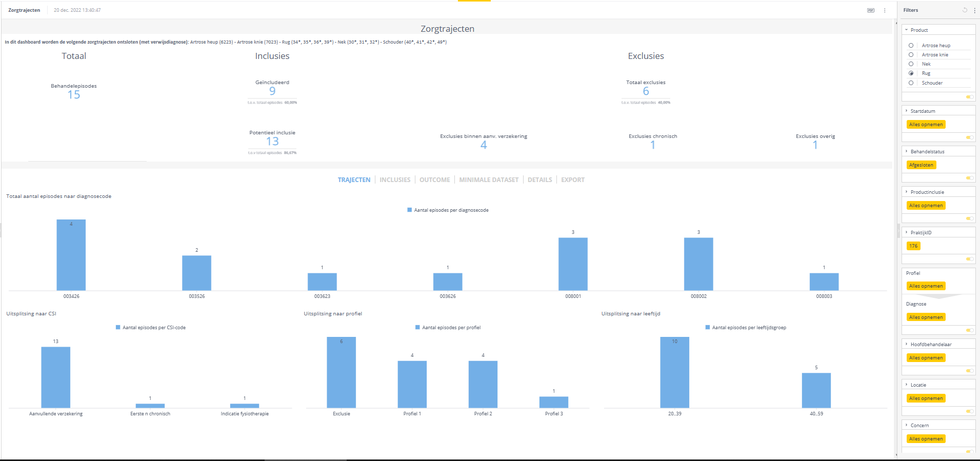Image resolution: width=980 pixels, height=461 pixels.
Task: Expand the Behandelstatus filter section
Action: (x=907, y=152)
